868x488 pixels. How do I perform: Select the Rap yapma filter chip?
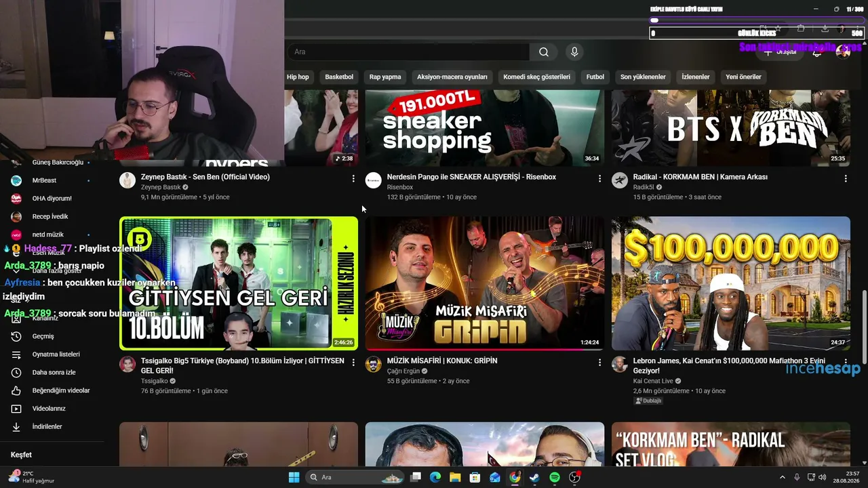385,77
